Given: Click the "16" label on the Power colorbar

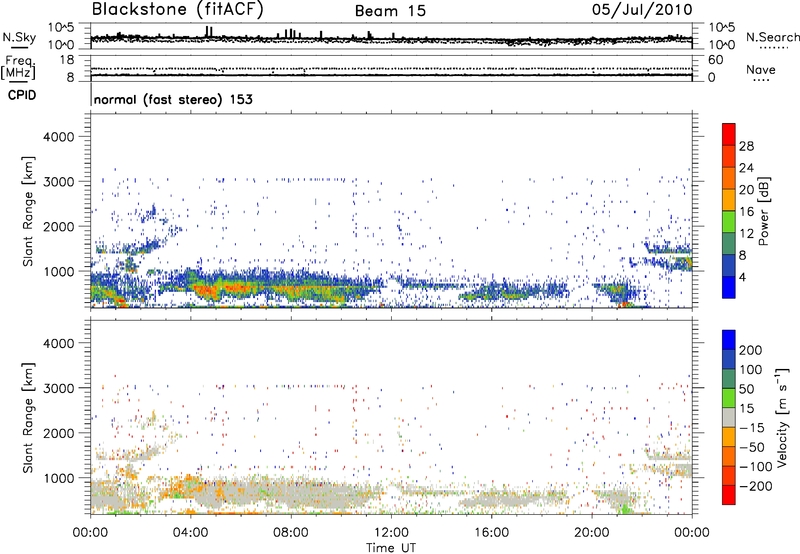Looking at the screenshot, I should coord(746,212).
